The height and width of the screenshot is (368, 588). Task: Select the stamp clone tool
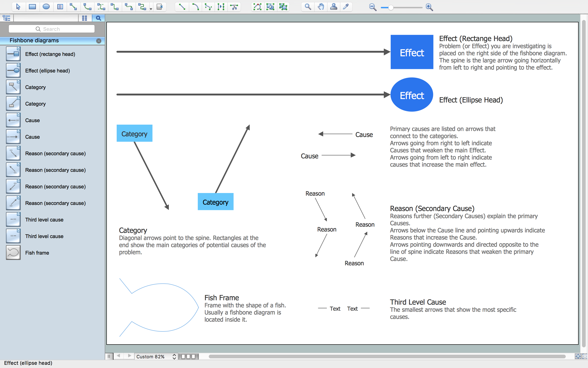click(x=334, y=7)
